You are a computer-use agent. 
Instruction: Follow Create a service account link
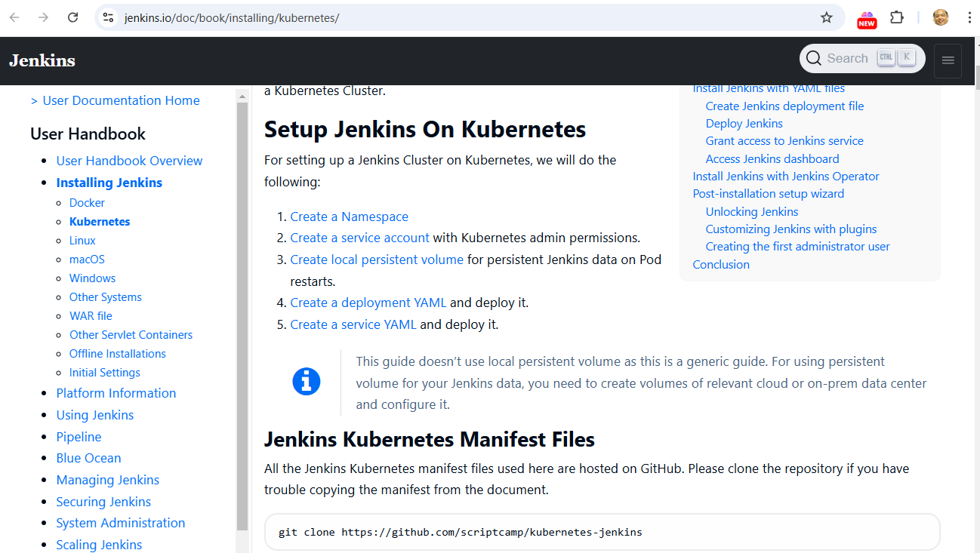pyautogui.click(x=359, y=238)
